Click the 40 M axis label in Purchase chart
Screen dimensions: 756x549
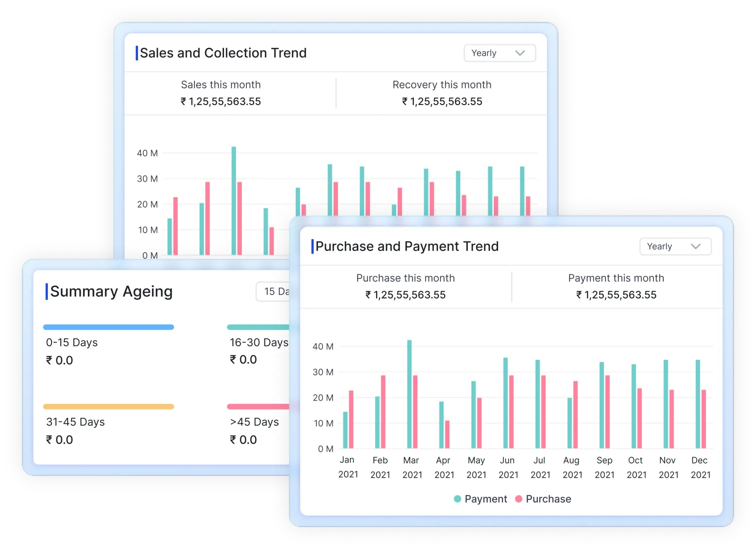click(323, 347)
